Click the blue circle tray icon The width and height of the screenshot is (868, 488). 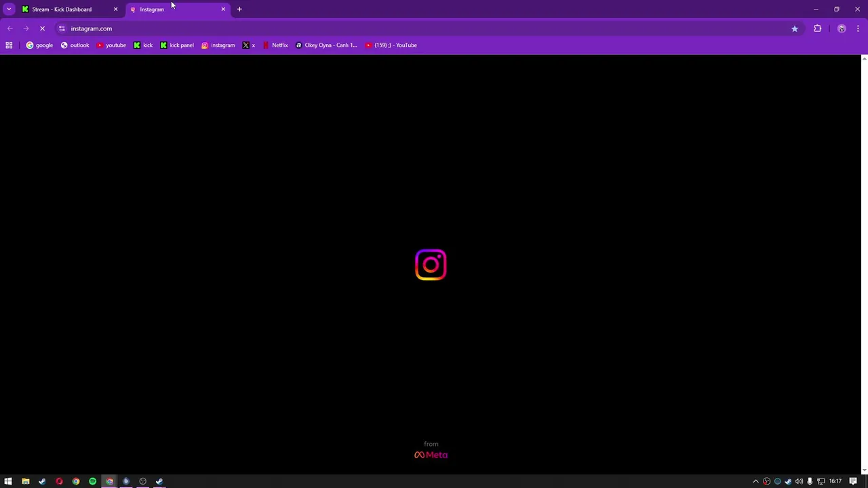pyautogui.click(x=778, y=481)
